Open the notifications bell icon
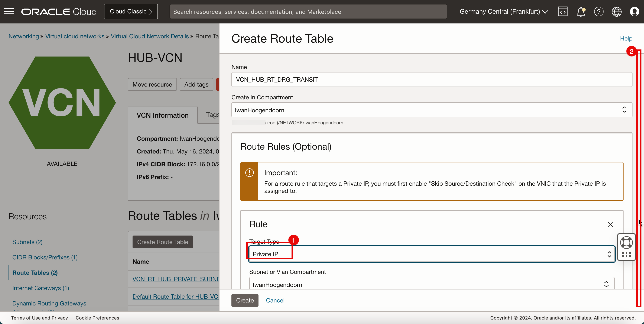The image size is (644, 324). pos(581,12)
